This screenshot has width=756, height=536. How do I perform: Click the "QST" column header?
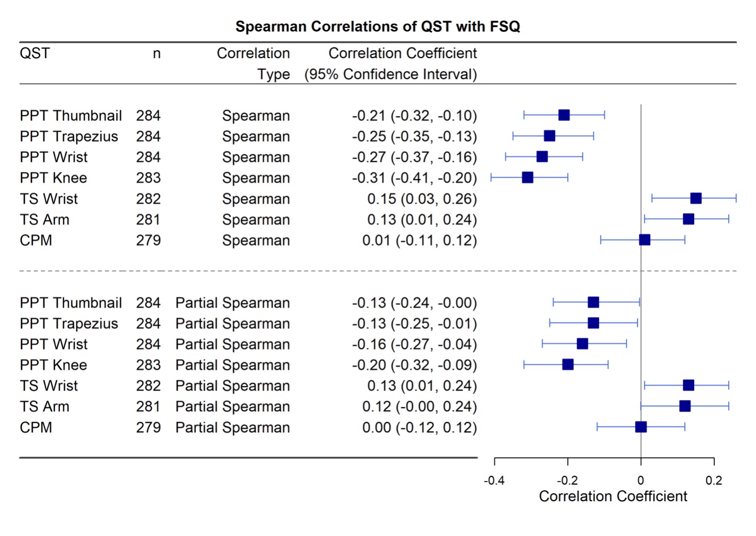[x=35, y=53]
